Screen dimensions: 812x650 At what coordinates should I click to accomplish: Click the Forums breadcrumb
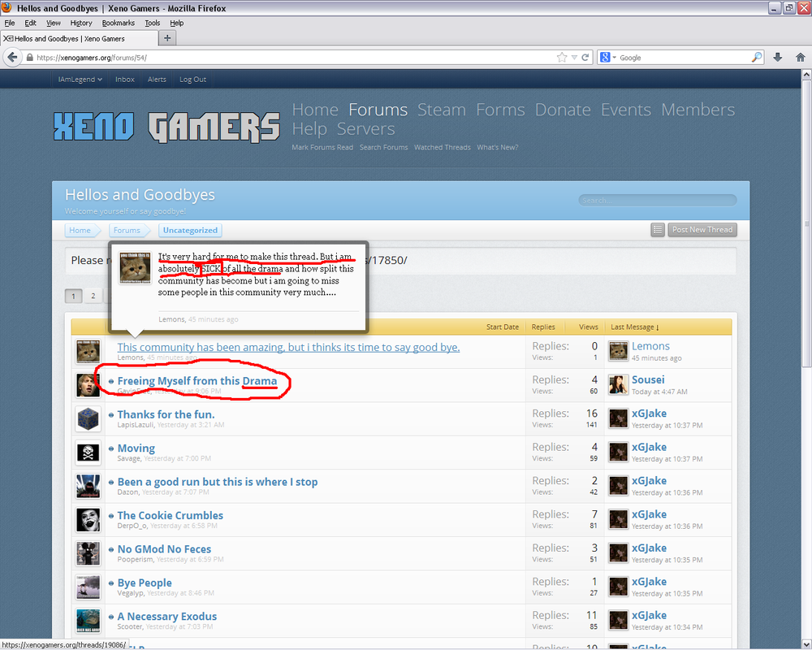tap(127, 230)
